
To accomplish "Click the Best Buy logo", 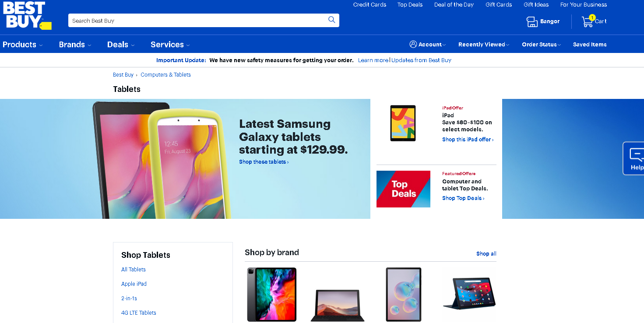I will pyautogui.click(x=26, y=16).
